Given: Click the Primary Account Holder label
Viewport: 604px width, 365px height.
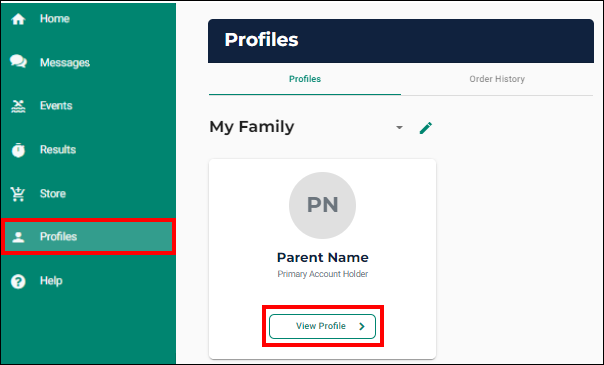Looking at the screenshot, I should tap(323, 274).
